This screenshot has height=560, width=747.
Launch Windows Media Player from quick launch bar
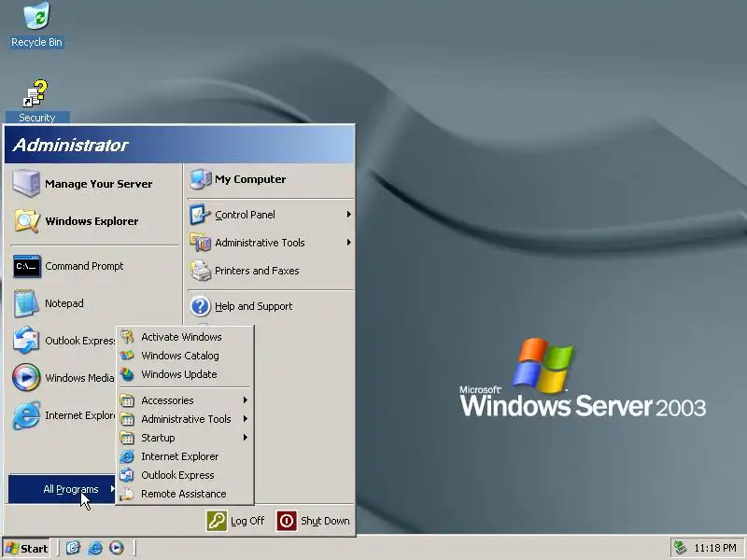tap(116, 548)
